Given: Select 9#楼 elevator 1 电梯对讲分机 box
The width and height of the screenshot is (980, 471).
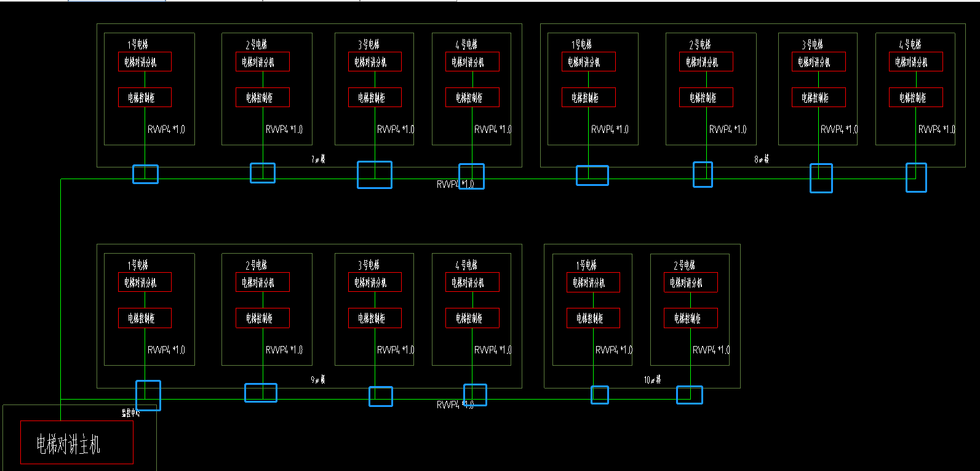Looking at the screenshot, I should [x=145, y=282].
